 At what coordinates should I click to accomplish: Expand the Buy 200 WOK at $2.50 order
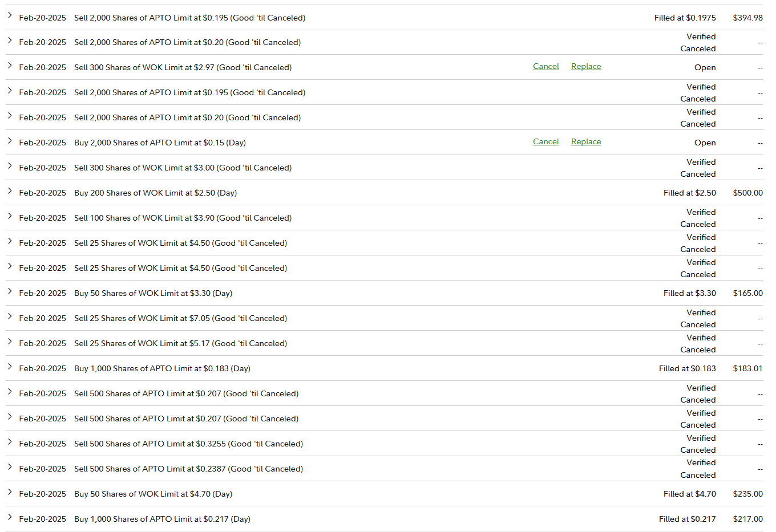coord(10,191)
